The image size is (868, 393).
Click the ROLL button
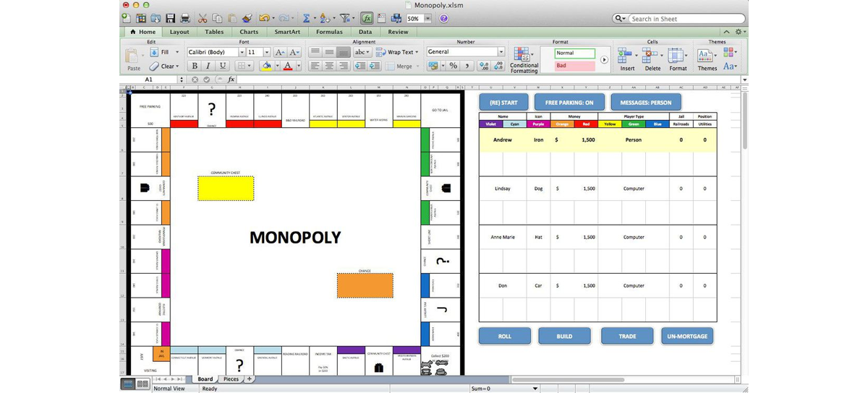(x=505, y=336)
